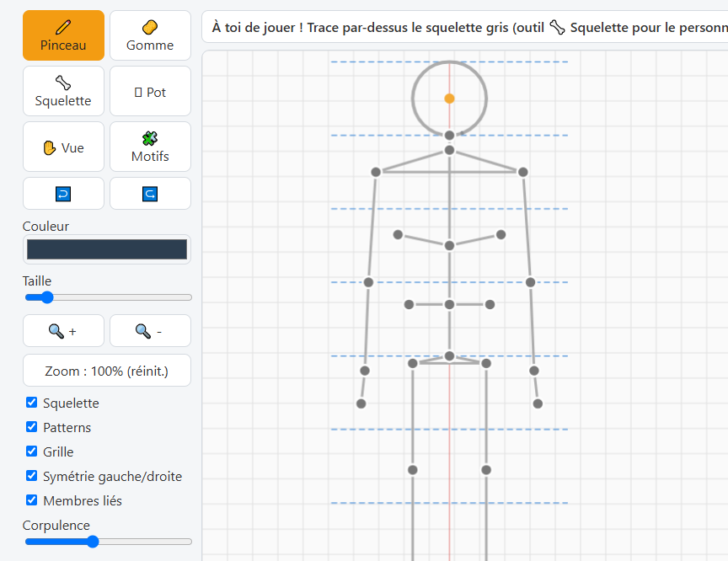Select the Vue hand tool

pyautogui.click(x=63, y=147)
